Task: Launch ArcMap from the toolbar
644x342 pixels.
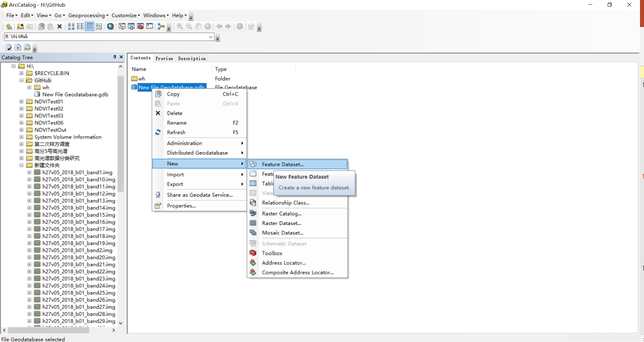Action: click(111, 26)
